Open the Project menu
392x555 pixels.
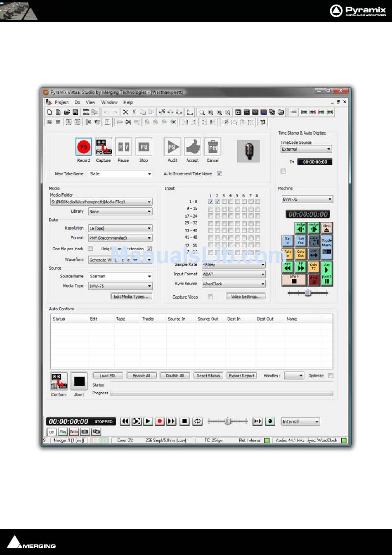click(x=61, y=102)
